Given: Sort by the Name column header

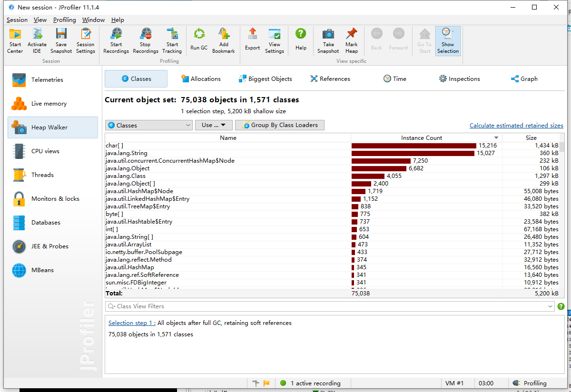Looking at the screenshot, I should coord(228,138).
